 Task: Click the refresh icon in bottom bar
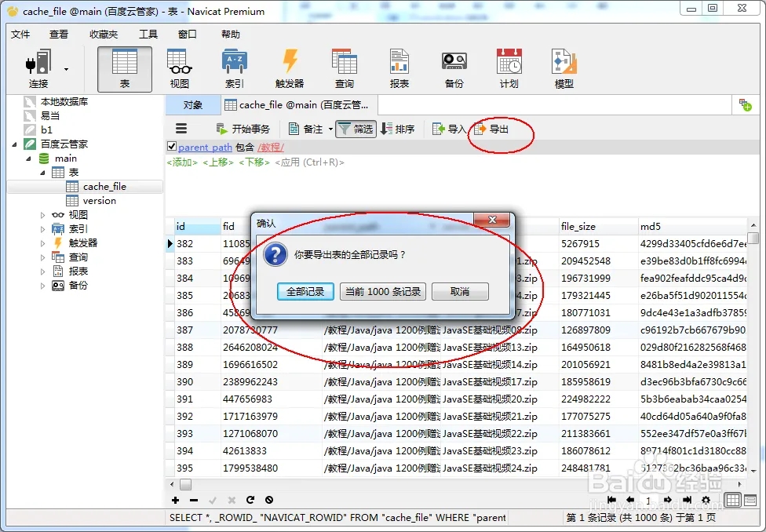coord(250,500)
